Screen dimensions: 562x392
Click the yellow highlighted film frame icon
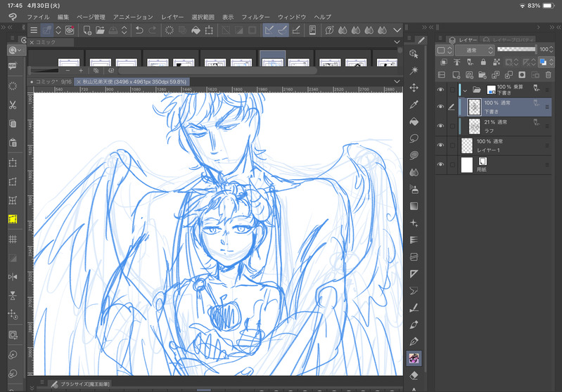13,219
